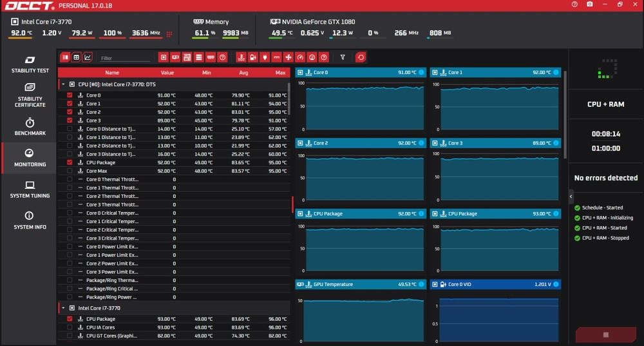Enable Core 0 Distance to Tj checkbox
Image resolution: width=644 pixels, height=346 pixels.
click(x=70, y=129)
